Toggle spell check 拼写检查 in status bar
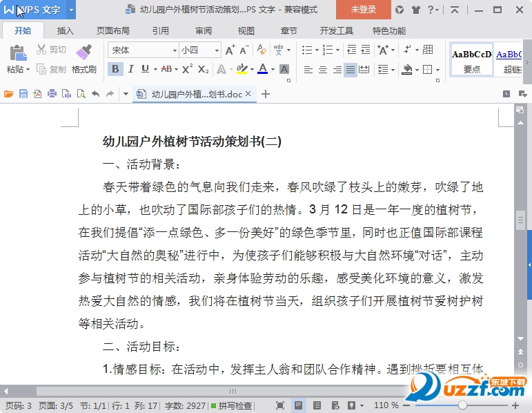This screenshot has height=413, width=532. click(x=232, y=405)
